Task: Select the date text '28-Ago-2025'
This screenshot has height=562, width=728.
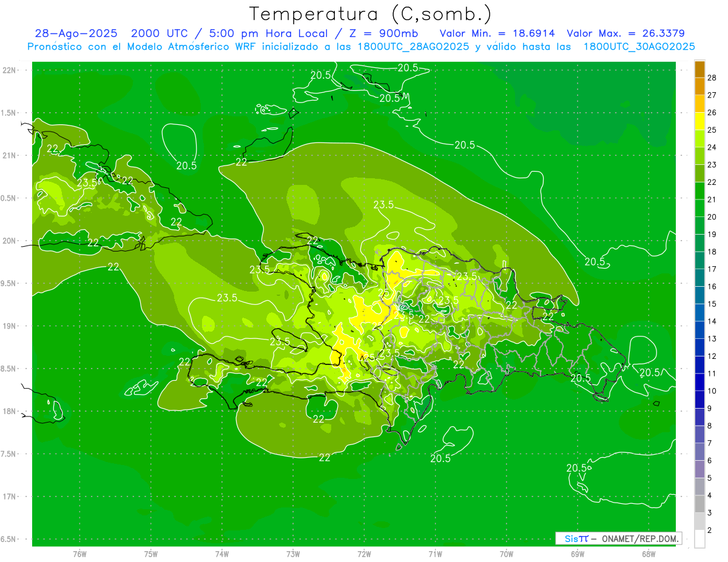Action: (x=76, y=34)
